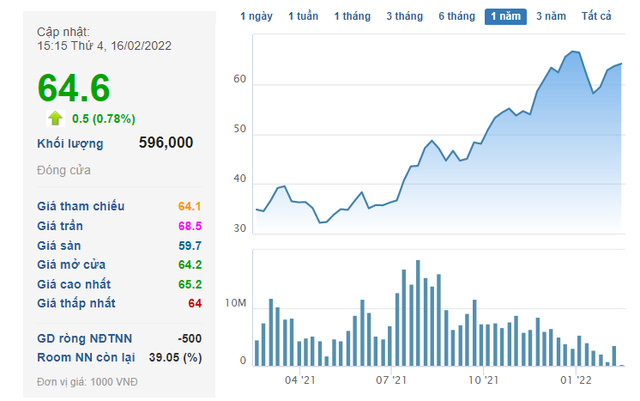The height and width of the screenshot is (401, 640).
Task: Switch to the "3 năm" range
Action: click(x=553, y=16)
